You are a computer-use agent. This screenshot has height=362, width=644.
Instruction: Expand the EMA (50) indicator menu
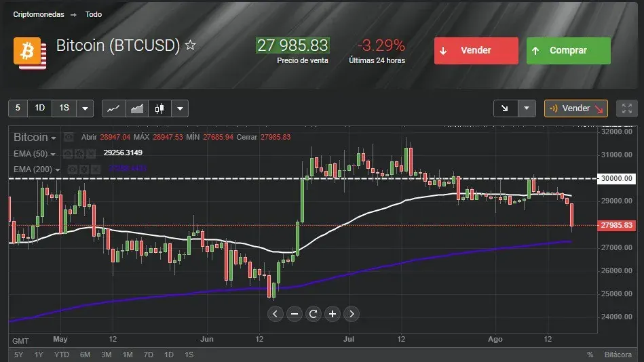[52, 155]
